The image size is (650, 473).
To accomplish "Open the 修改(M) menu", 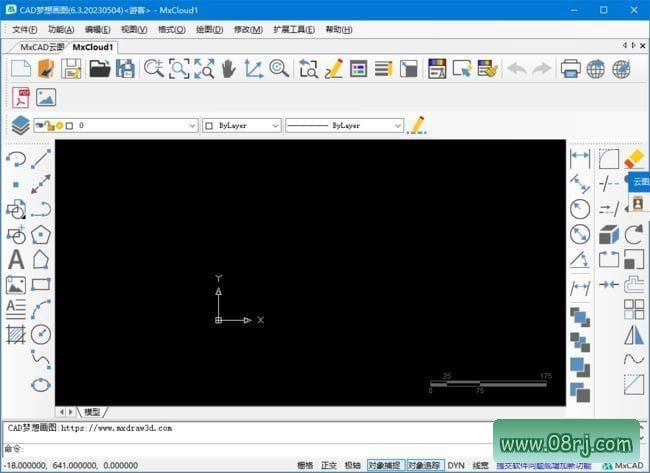I will click(x=248, y=29).
